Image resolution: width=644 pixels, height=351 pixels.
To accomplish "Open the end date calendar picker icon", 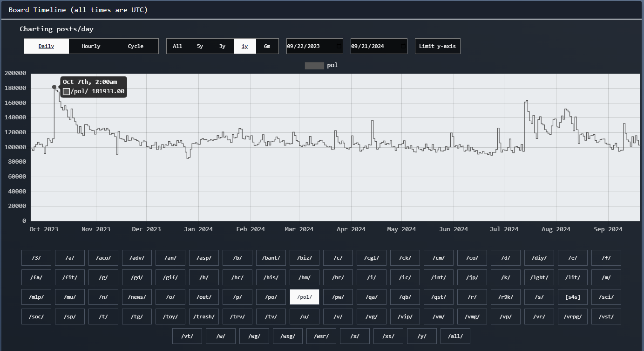I will click(403, 46).
